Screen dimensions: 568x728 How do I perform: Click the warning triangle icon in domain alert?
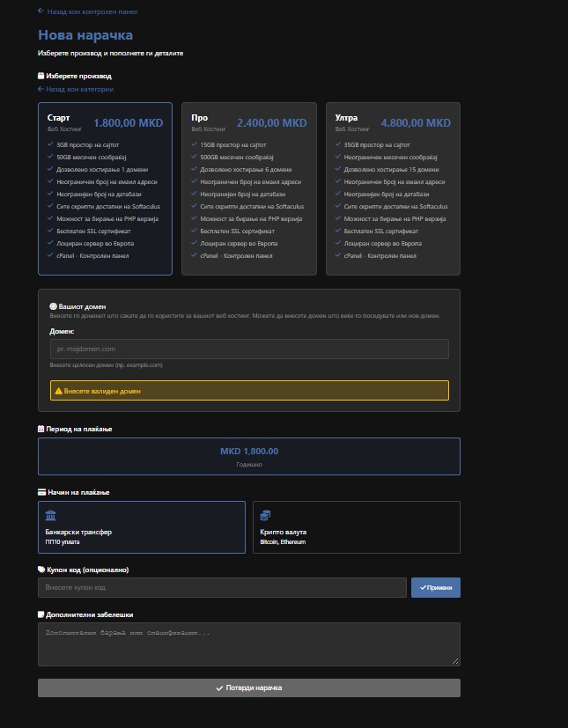pyautogui.click(x=58, y=391)
